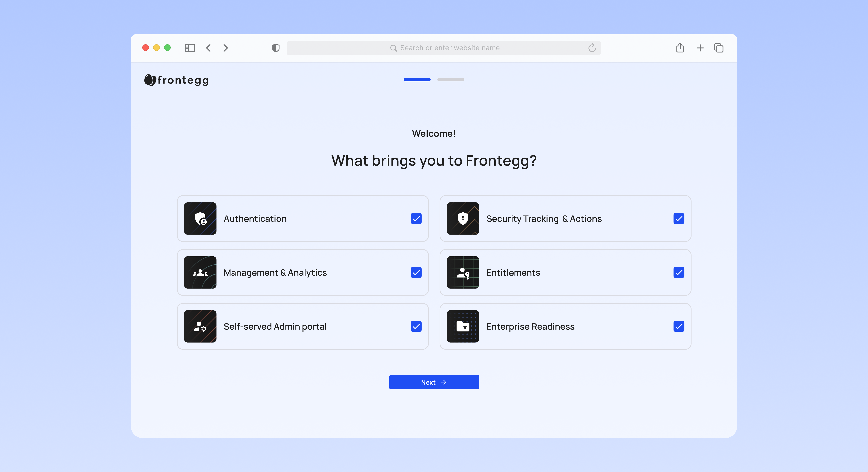
Task: Click the Self-served Admin portal icon
Action: click(x=200, y=326)
